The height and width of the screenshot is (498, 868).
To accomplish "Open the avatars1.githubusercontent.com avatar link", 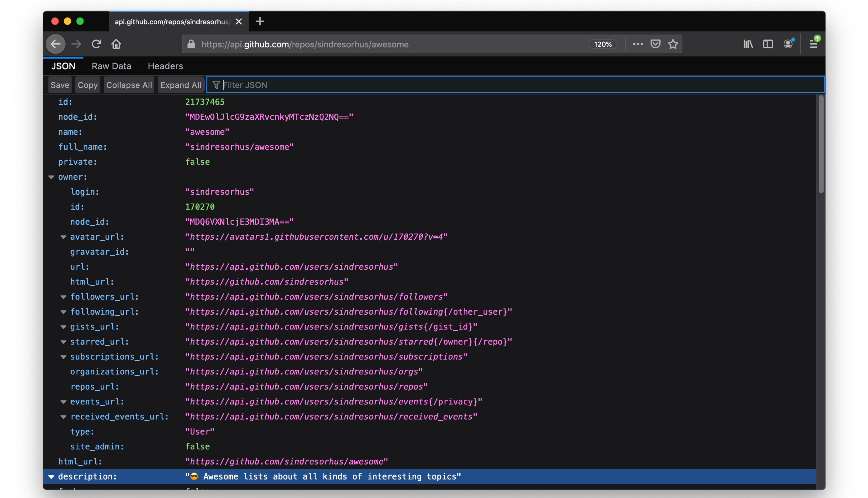I will click(x=316, y=237).
